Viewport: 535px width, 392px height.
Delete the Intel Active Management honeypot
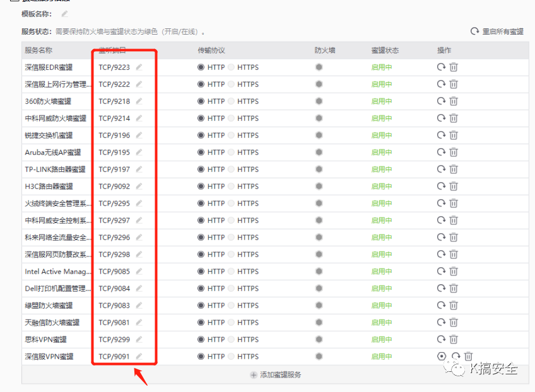tap(454, 272)
